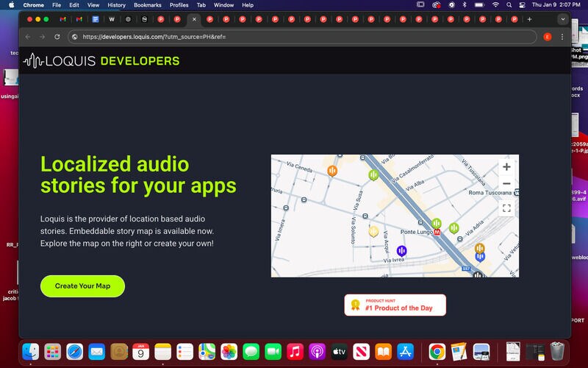Select green marker beside Ponte Lungo metro
Screen dimensions: 588x368
click(436, 224)
